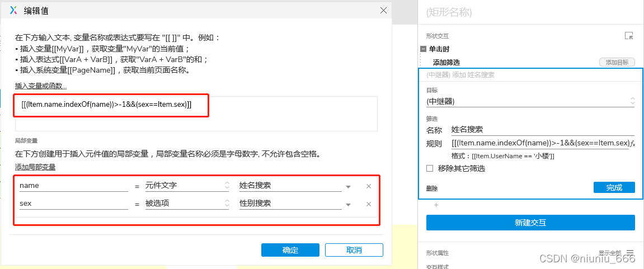The height and width of the screenshot is (269, 644).
Task: Click the Axure logo in dialog title
Action: tap(13, 11)
